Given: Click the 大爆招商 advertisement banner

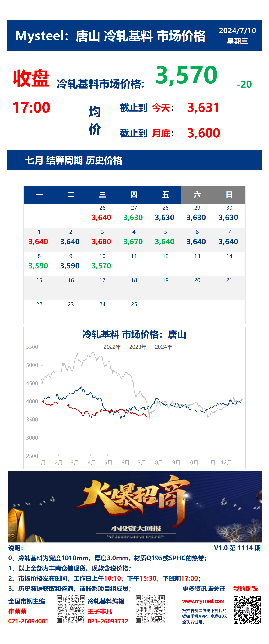Looking at the screenshot, I should (135, 507).
